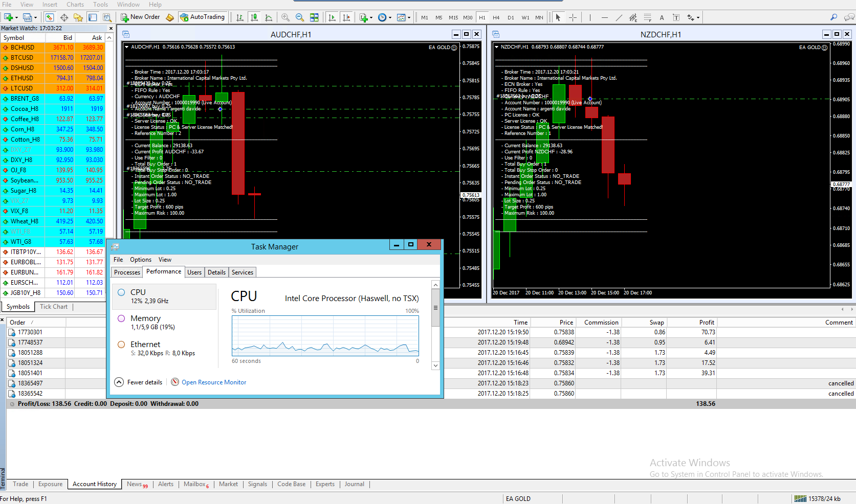Open AUDCHF chart header dropdown triangle

click(x=126, y=47)
